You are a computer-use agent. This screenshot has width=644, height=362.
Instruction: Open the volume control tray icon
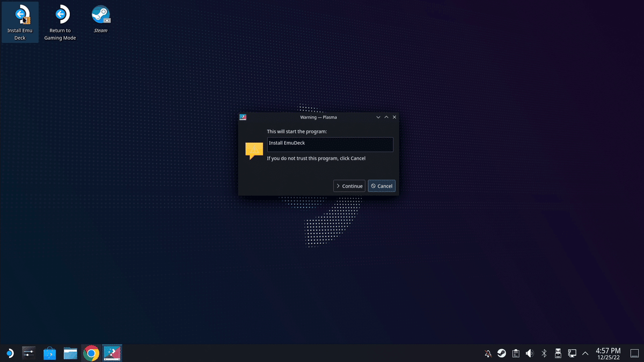[x=530, y=353]
